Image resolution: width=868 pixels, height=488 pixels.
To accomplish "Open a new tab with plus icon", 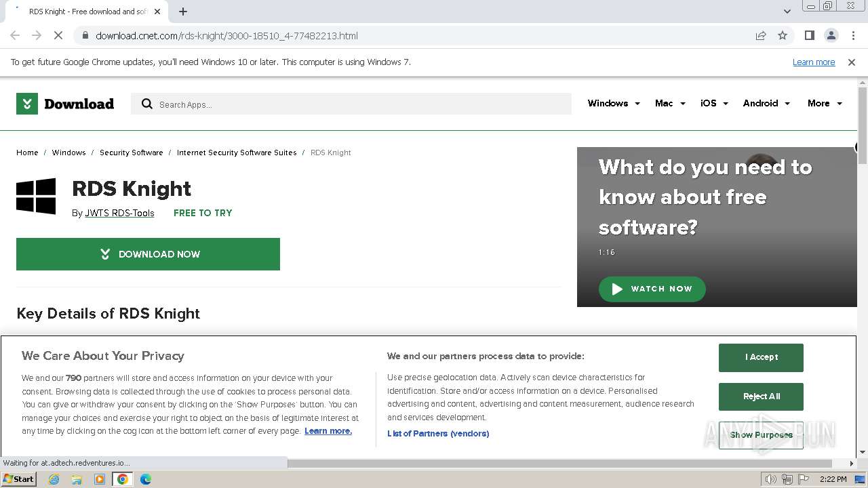I will [x=183, y=12].
